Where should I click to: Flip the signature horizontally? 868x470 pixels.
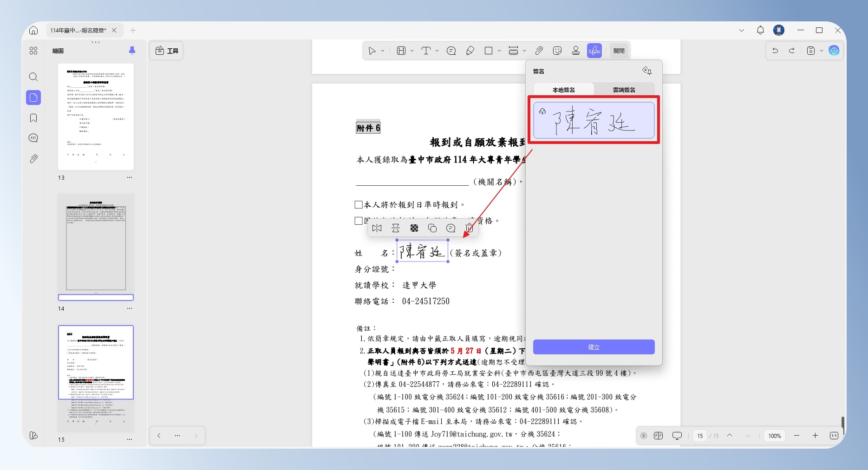(377, 228)
